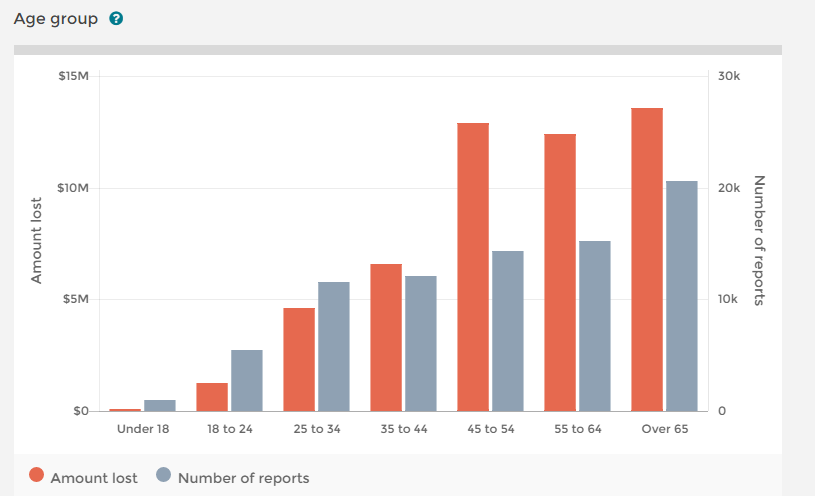815x496 pixels.
Task: Select the 35 to 44 red bar
Action: [386, 338]
